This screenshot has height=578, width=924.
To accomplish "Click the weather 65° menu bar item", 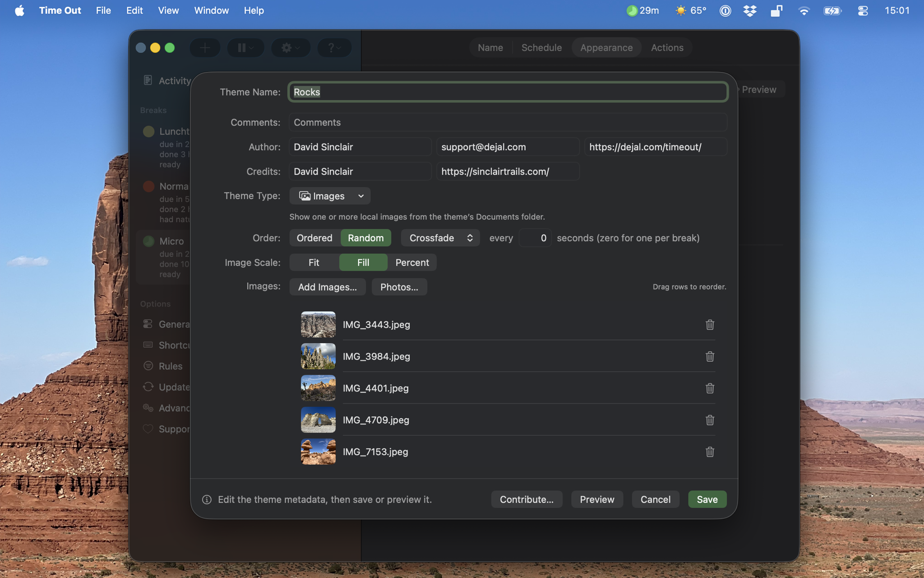I will pyautogui.click(x=691, y=10).
